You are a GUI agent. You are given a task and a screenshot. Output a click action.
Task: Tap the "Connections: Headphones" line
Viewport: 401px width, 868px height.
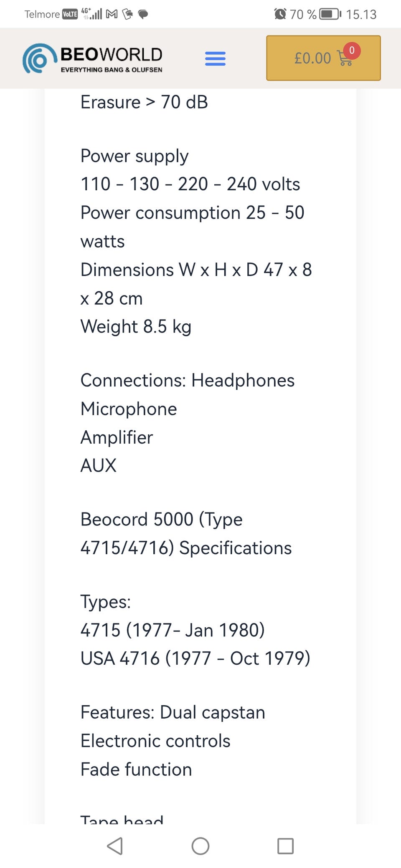point(187,380)
